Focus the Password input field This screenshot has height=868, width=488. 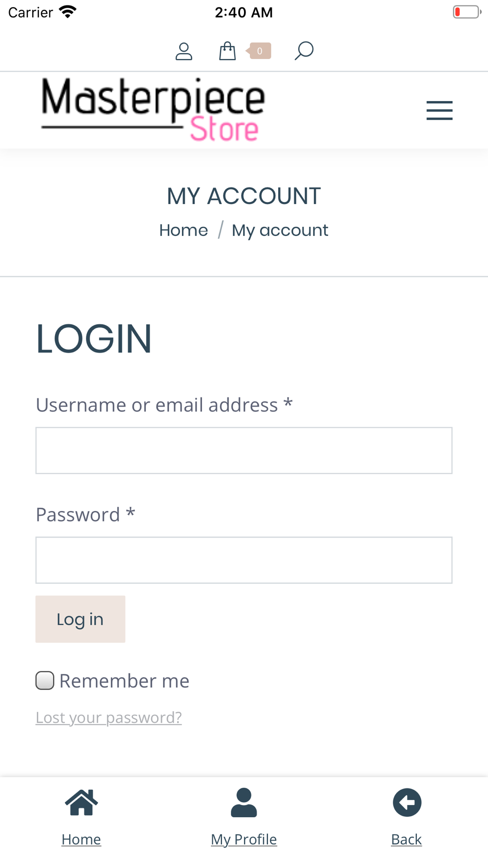click(x=244, y=560)
